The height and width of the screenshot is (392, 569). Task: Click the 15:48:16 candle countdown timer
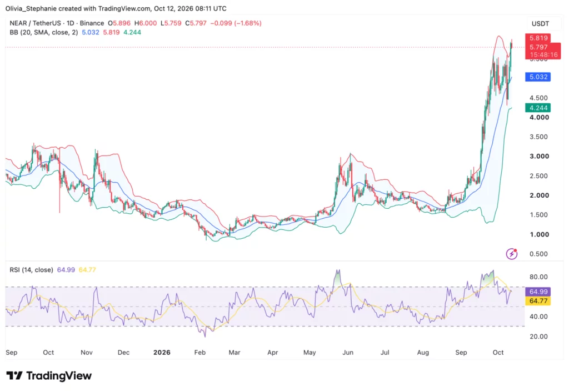(543, 55)
